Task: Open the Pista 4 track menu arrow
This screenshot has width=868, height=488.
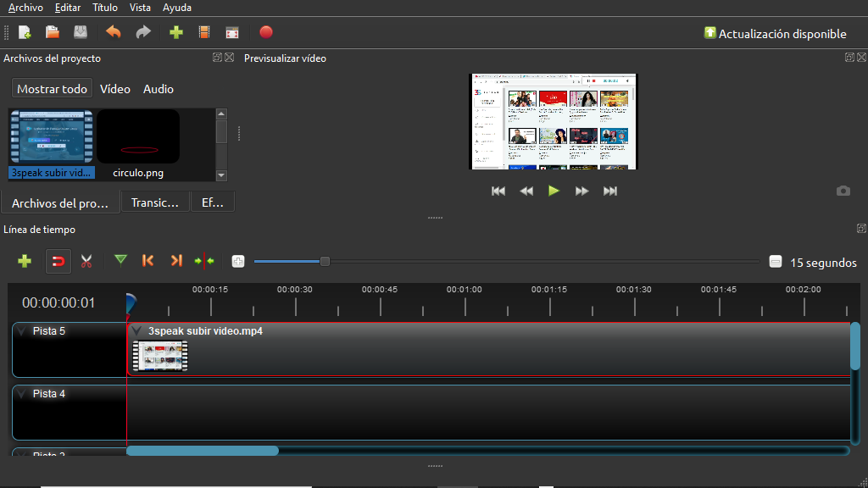Action: (x=21, y=393)
